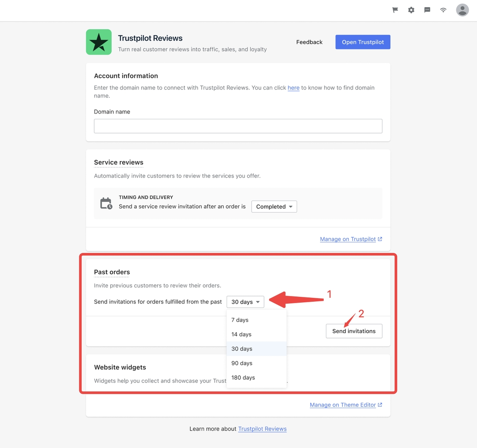Open the Completed order status dropdown

(274, 207)
